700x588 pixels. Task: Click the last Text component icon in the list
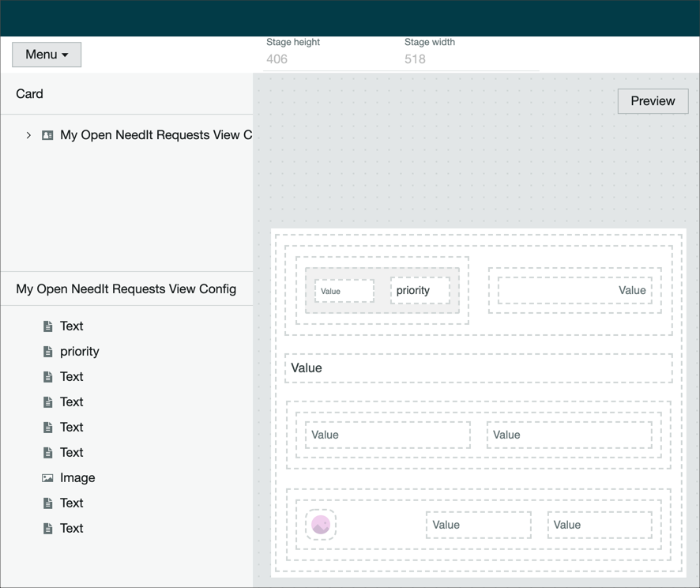point(48,528)
